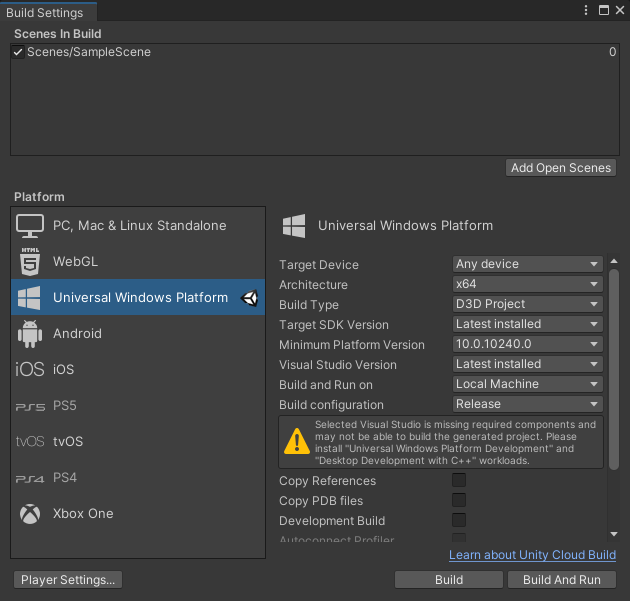Screen dimensions: 630x601
Task: Click the iOS platform icon
Action: (30, 369)
